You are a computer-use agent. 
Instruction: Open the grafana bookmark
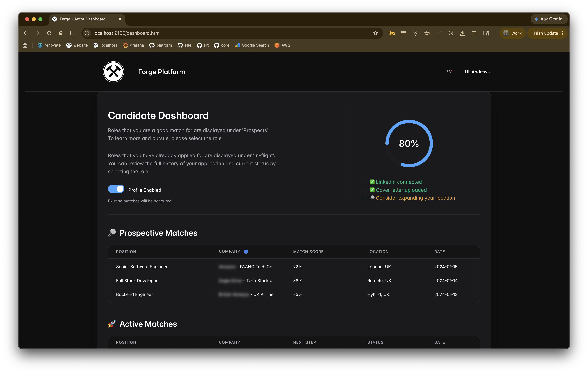click(x=133, y=45)
